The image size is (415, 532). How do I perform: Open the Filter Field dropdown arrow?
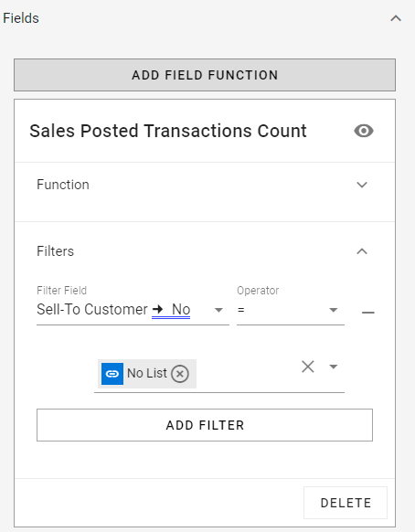tap(218, 310)
